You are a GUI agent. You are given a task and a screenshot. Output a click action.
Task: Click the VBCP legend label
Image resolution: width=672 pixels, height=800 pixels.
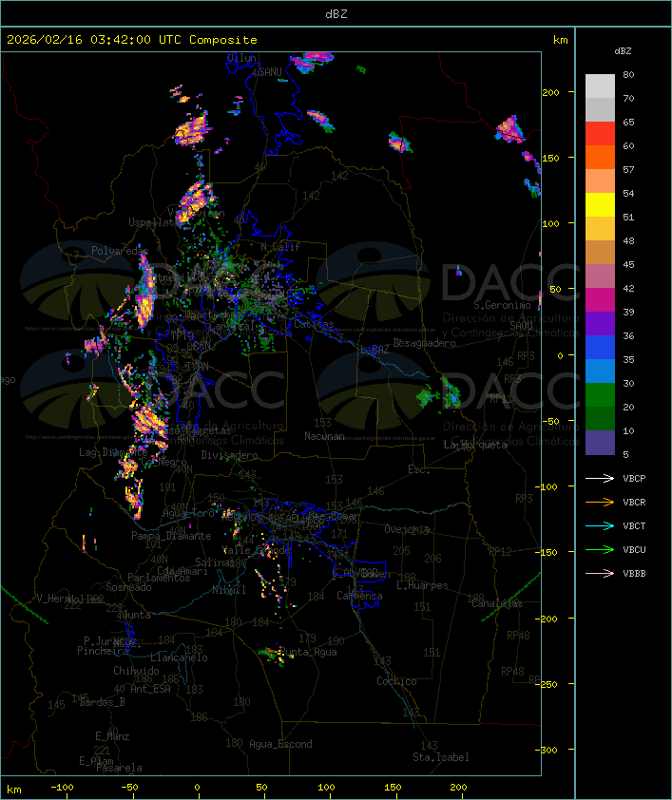[634, 478]
